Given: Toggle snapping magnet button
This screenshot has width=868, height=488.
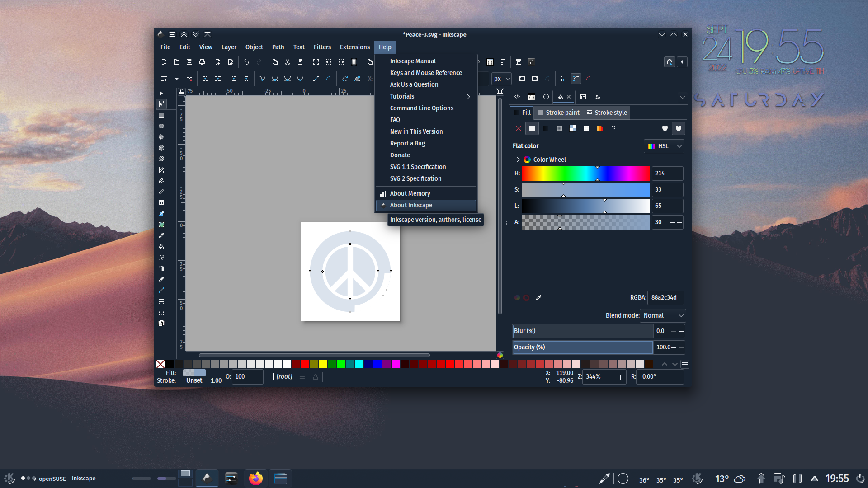Looking at the screenshot, I should click(670, 62).
